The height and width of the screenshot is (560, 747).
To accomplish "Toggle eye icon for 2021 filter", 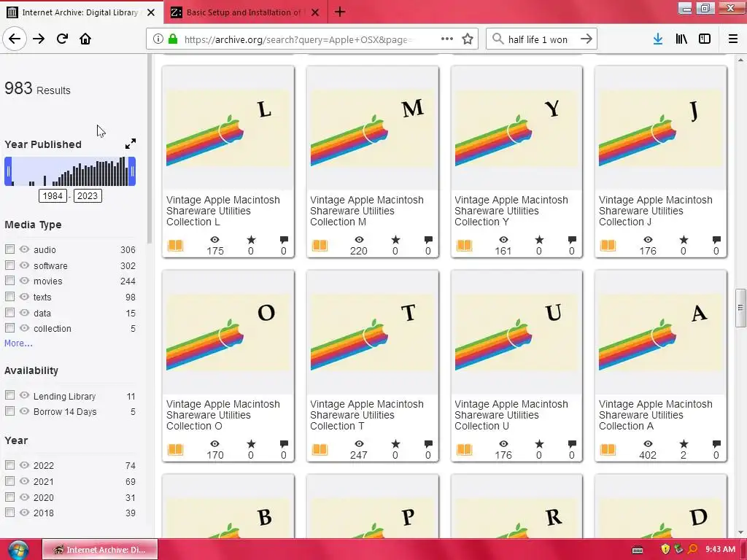I will click(x=24, y=481).
